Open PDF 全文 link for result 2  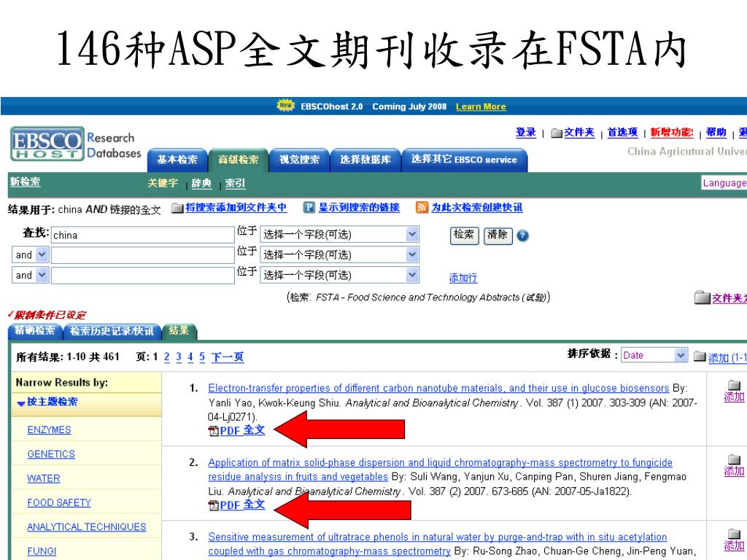242,505
